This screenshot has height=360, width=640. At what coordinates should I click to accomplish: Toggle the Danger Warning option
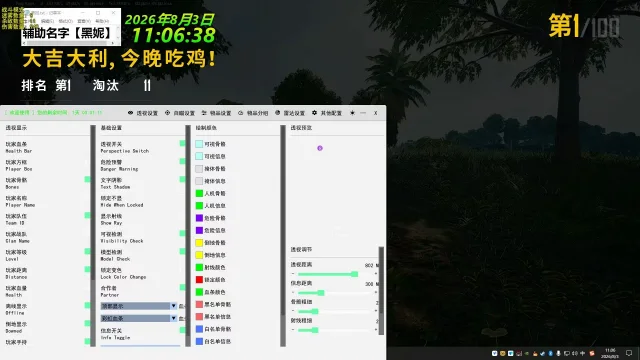point(182,162)
